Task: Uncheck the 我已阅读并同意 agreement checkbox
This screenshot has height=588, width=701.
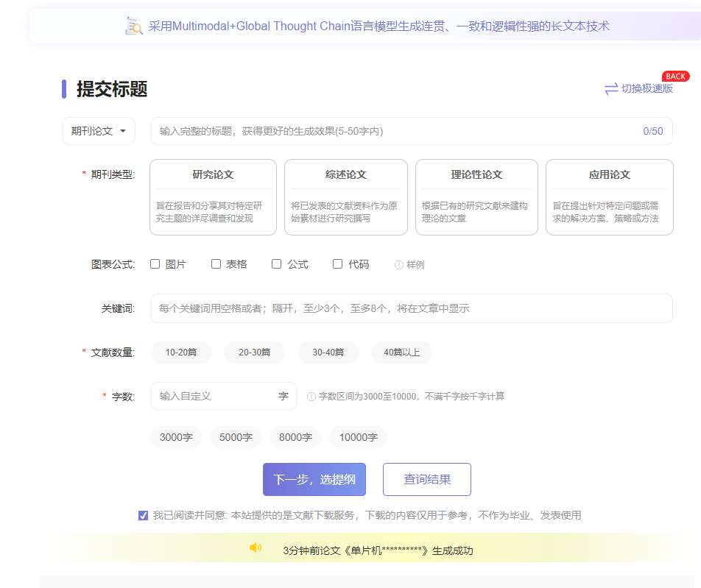Action: (143, 516)
